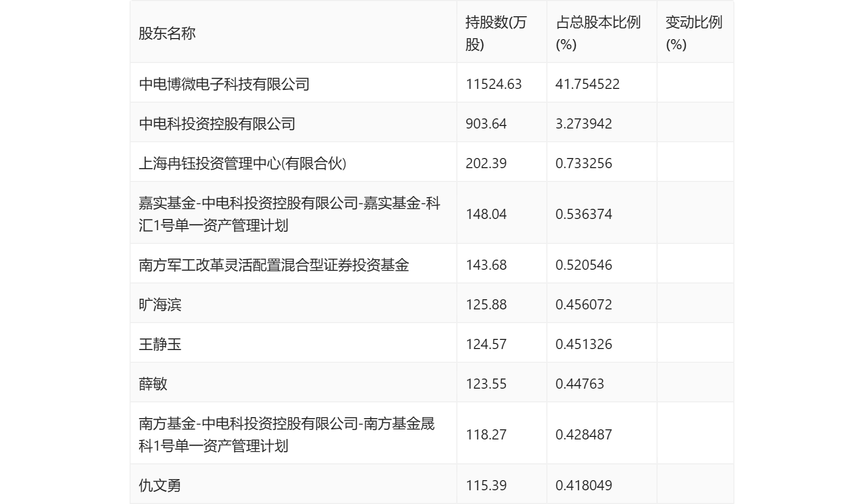Select shareholder 仇文勇
This screenshot has height=504, width=864.
point(160,485)
